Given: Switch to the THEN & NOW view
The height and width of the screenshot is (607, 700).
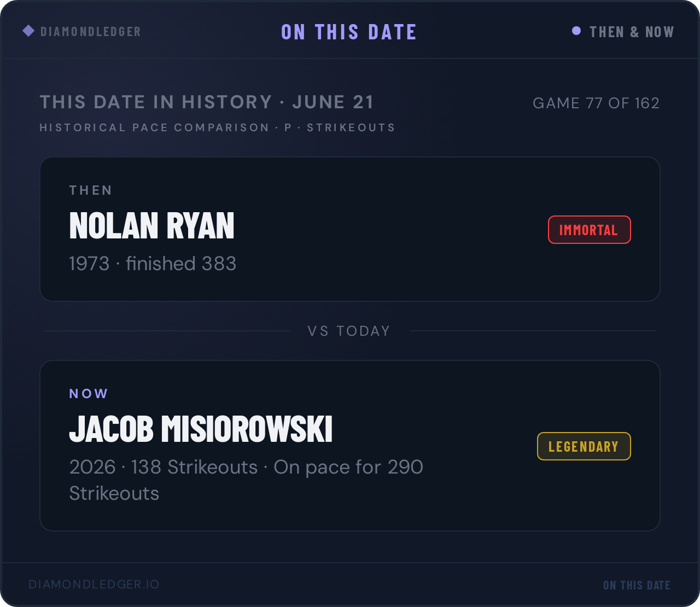Looking at the screenshot, I should 632,32.
